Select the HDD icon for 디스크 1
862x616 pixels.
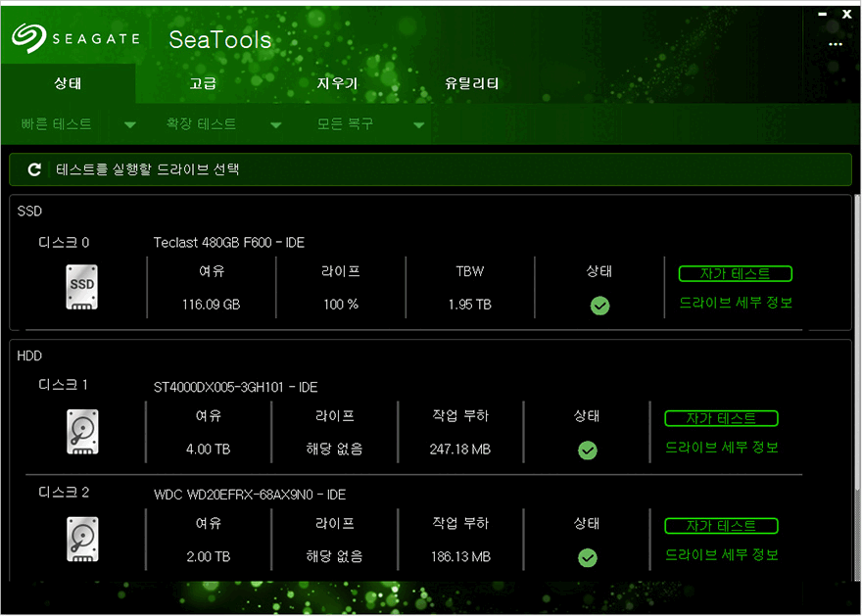click(x=82, y=432)
